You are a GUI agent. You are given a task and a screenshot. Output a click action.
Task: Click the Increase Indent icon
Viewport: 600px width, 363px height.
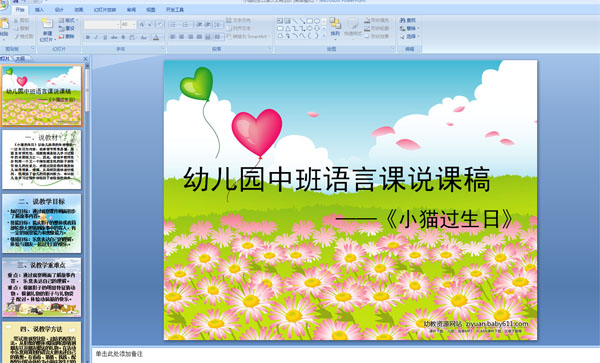tap(207, 24)
